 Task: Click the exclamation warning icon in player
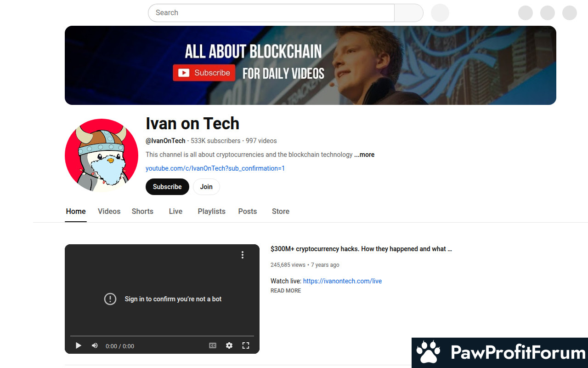pos(110,299)
